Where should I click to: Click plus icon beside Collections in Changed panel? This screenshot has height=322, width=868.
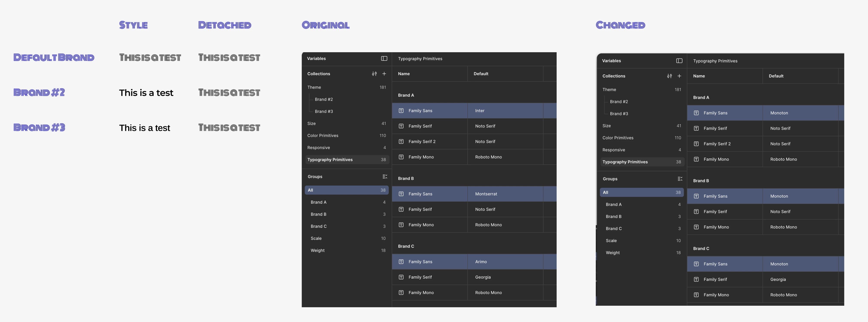679,76
